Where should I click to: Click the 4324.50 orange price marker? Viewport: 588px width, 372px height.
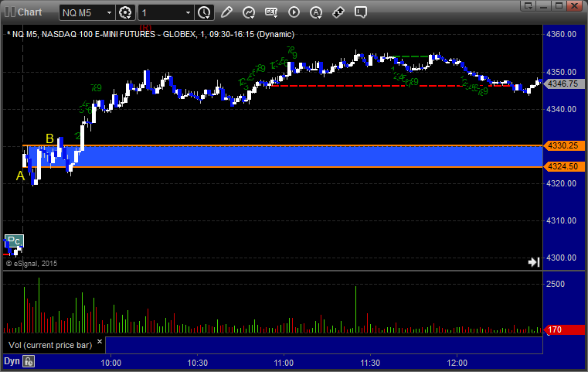564,166
